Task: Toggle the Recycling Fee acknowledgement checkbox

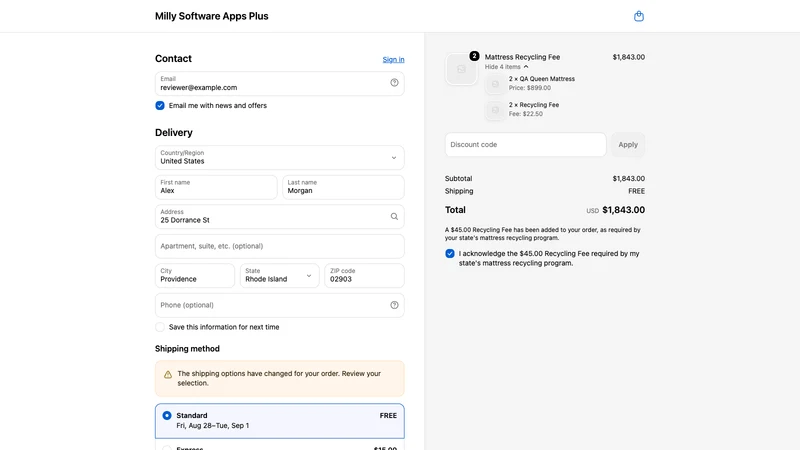Action: [x=449, y=254]
